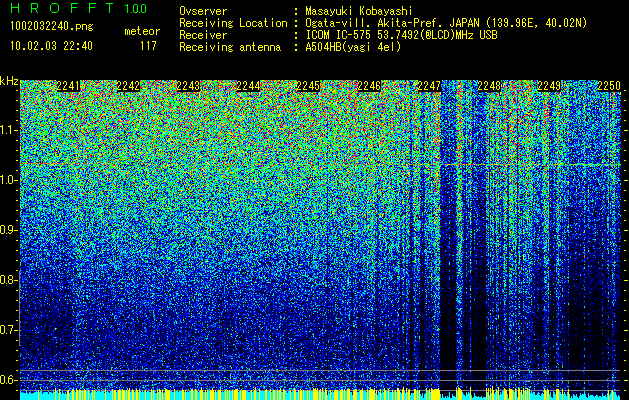Image resolution: width=629 pixels, height=400 pixels.
Task: Select the 2248 time marker
Action: pyautogui.click(x=489, y=86)
